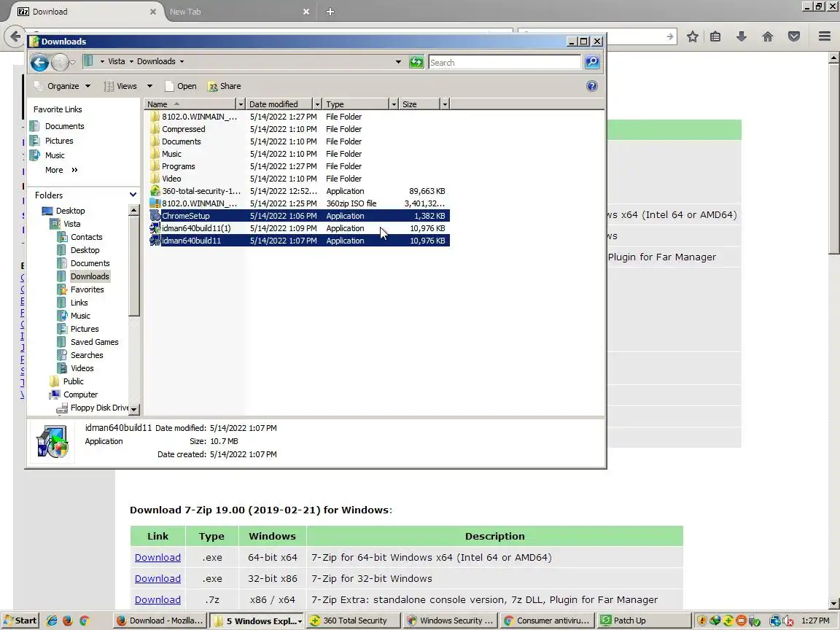840x630 pixels.
Task: Click the Open toolbar button
Action: click(181, 86)
